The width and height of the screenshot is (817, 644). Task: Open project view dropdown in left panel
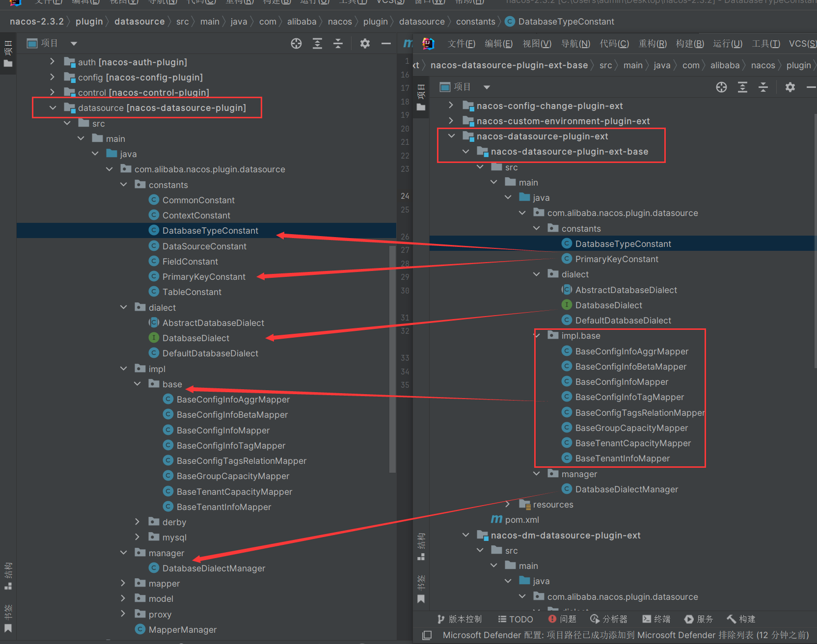74,44
